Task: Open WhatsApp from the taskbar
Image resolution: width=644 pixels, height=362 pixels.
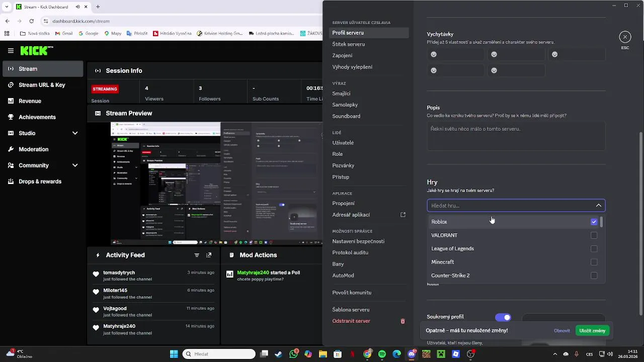Action: pyautogui.click(x=294, y=354)
